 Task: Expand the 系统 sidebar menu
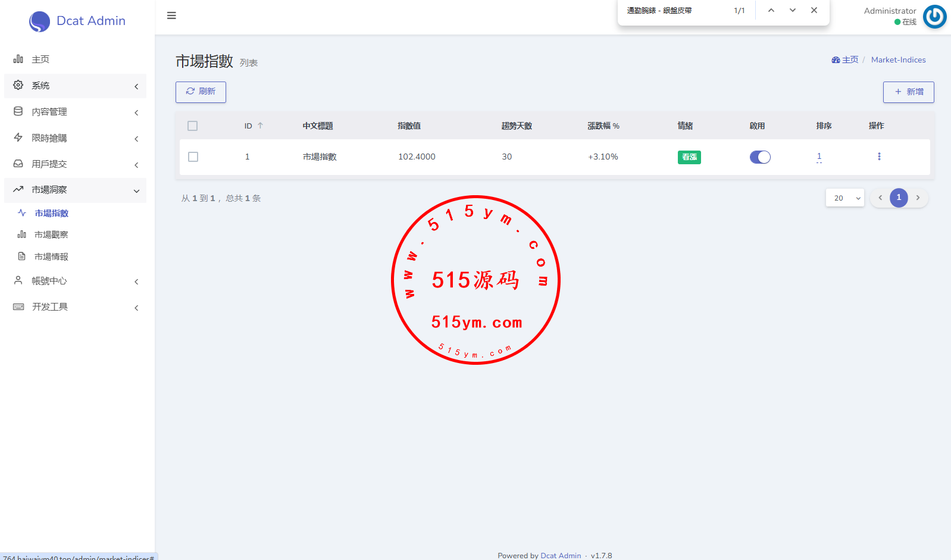click(75, 86)
